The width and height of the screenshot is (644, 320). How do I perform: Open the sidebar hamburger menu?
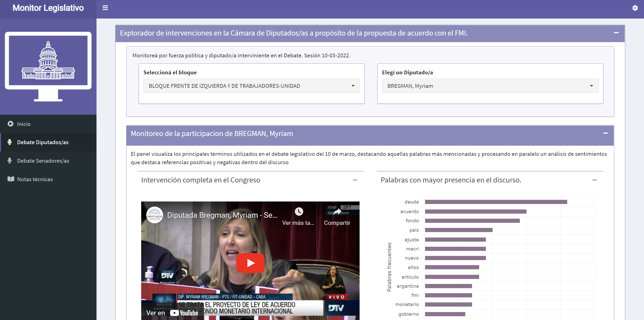coord(105,8)
